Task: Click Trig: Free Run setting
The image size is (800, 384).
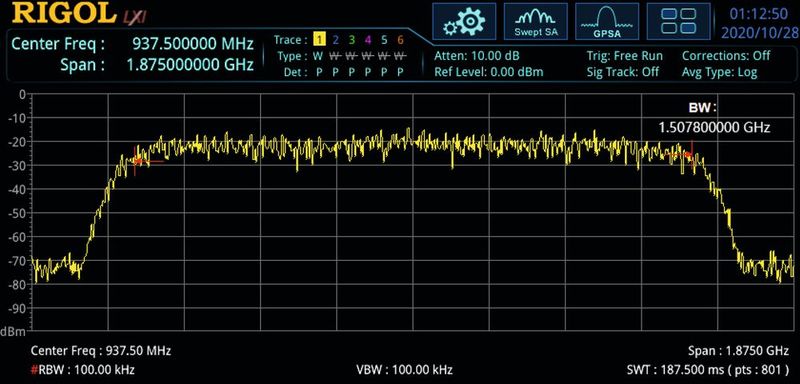Action: click(624, 56)
